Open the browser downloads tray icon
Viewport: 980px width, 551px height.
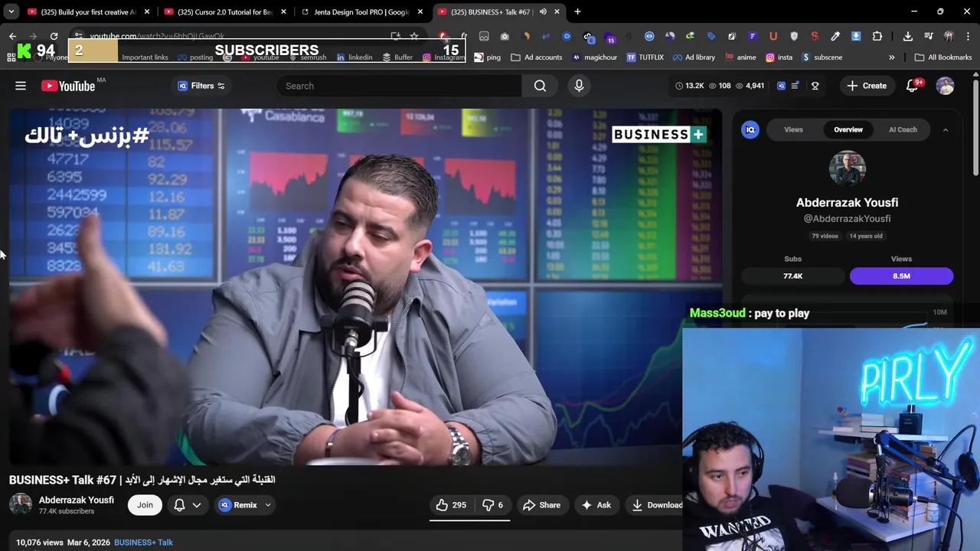point(907,36)
